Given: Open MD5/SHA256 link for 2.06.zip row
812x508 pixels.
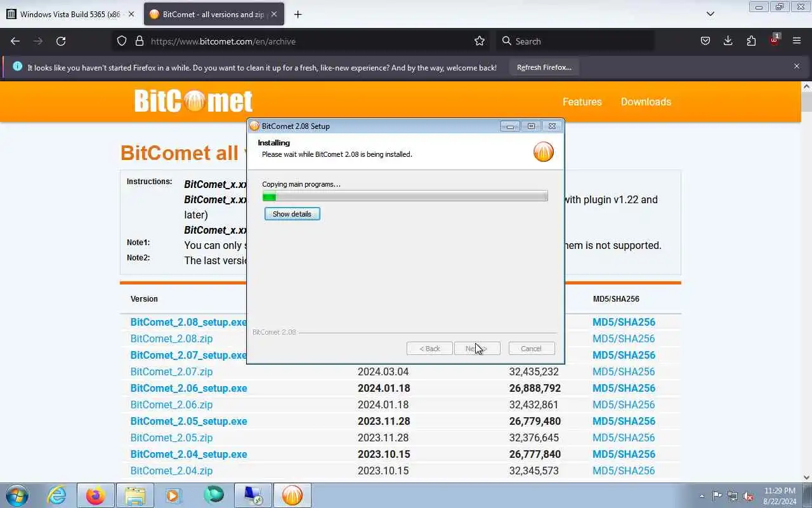Looking at the screenshot, I should point(624,404).
